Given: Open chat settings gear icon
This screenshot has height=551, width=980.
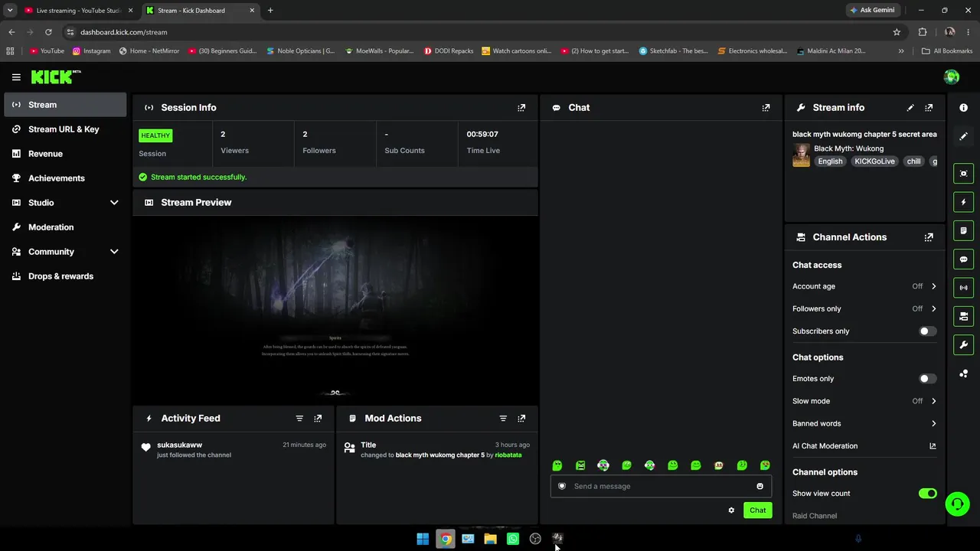Looking at the screenshot, I should tap(731, 510).
